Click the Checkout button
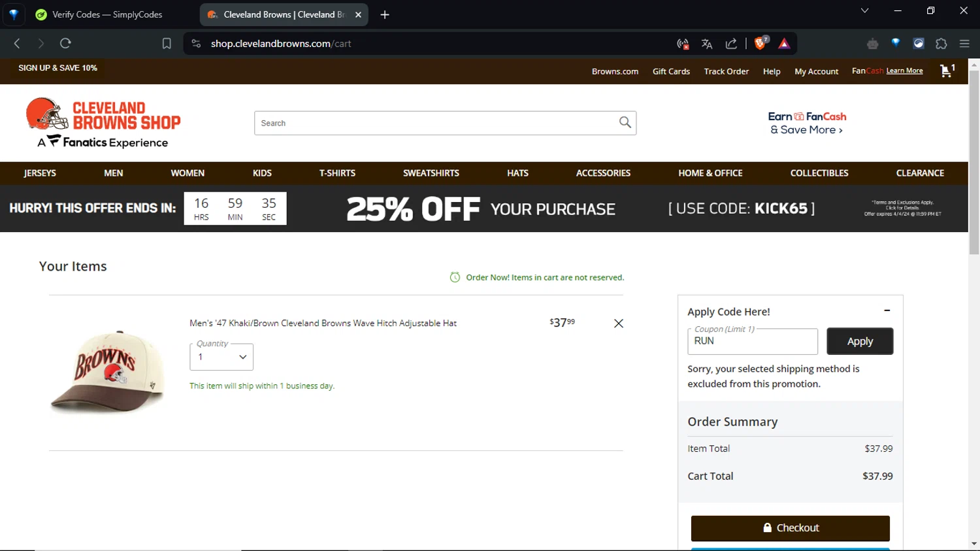Screen dimensions: 980x551 [790, 528]
